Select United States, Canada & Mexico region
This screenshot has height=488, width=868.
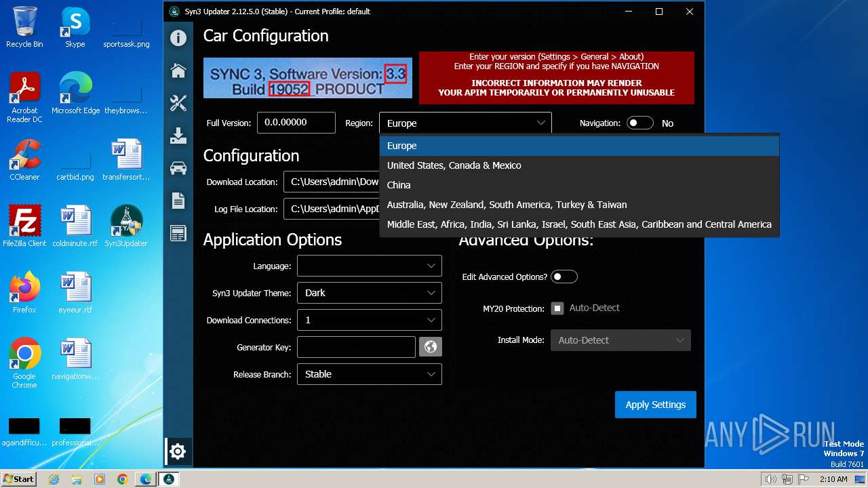pyautogui.click(x=579, y=165)
